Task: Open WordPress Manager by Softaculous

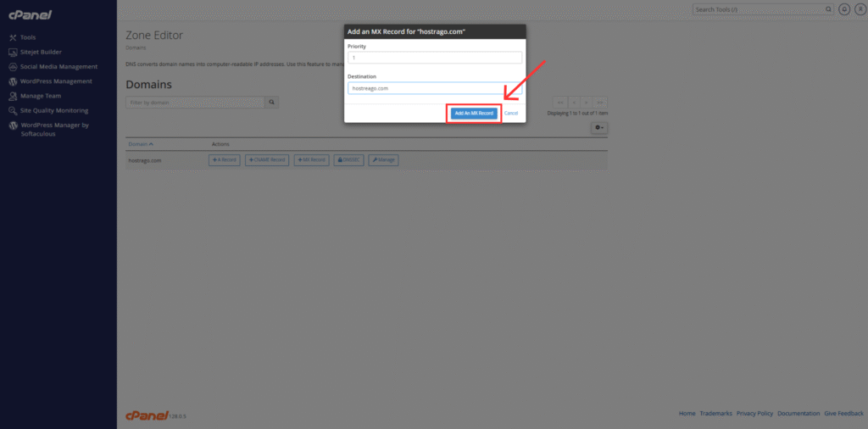Action: point(55,130)
